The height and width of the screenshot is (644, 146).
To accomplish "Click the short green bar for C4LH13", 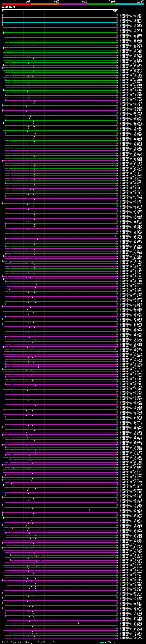I will point(42,623).
